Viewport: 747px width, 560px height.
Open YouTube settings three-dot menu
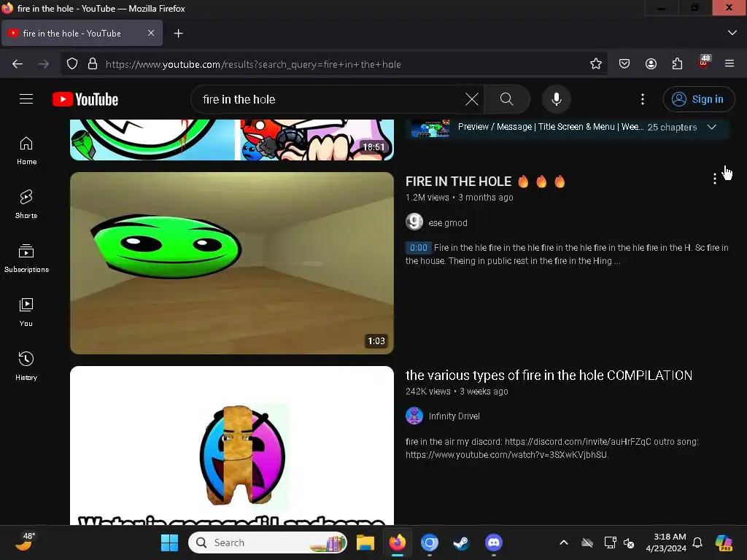coord(643,99)
